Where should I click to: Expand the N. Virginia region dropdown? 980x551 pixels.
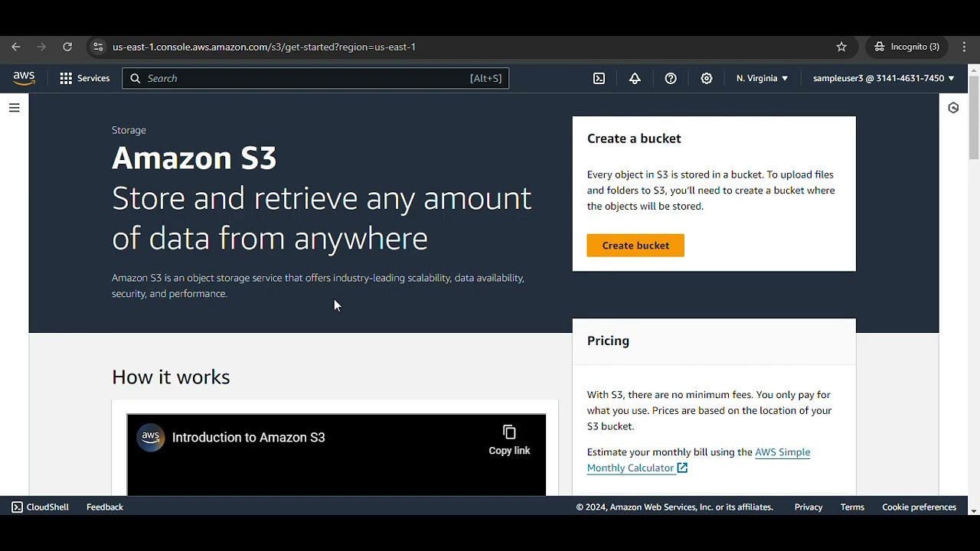point(762,78)
